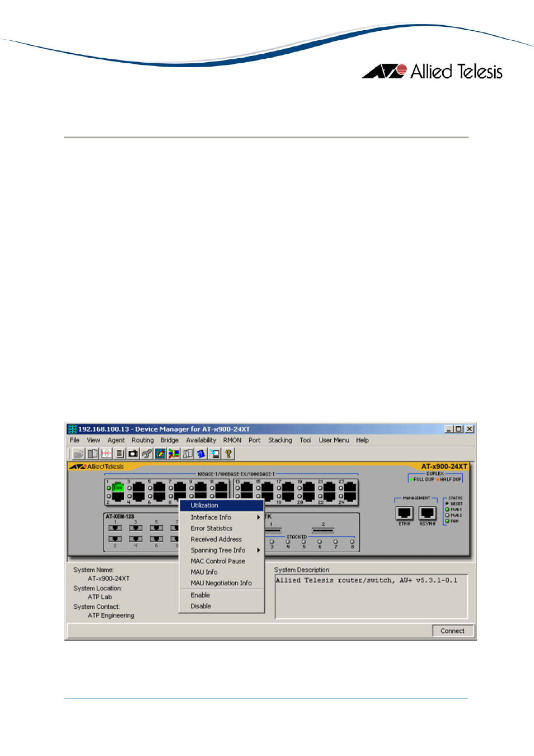The image size is (534, 756).
Task: Select AT-XEM-12S module port 1
Action: coord(115,528)
